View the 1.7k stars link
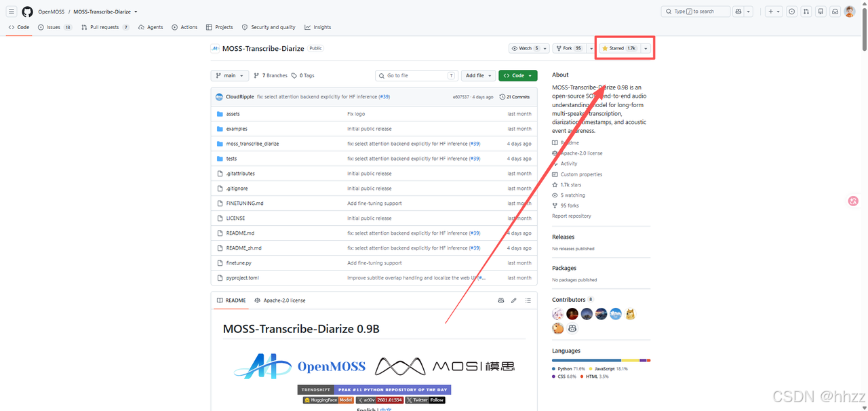868x411 pixels. pos(567,184)
